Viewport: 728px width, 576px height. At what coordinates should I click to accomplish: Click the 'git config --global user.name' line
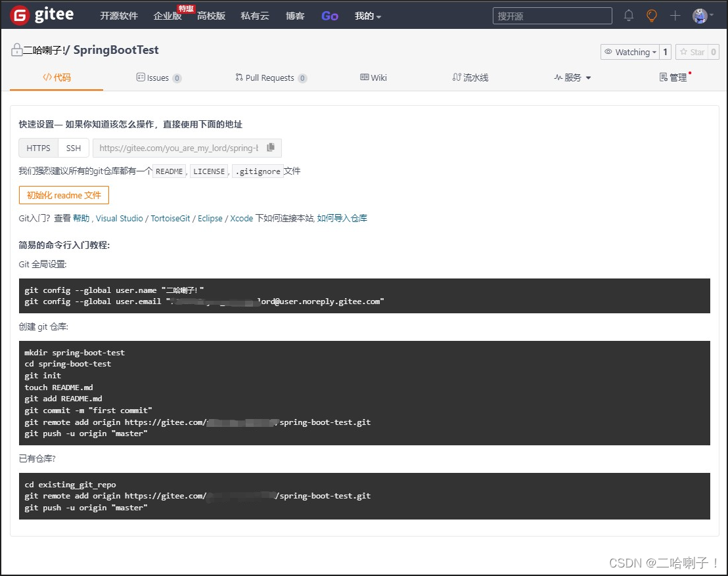point(114,290)
